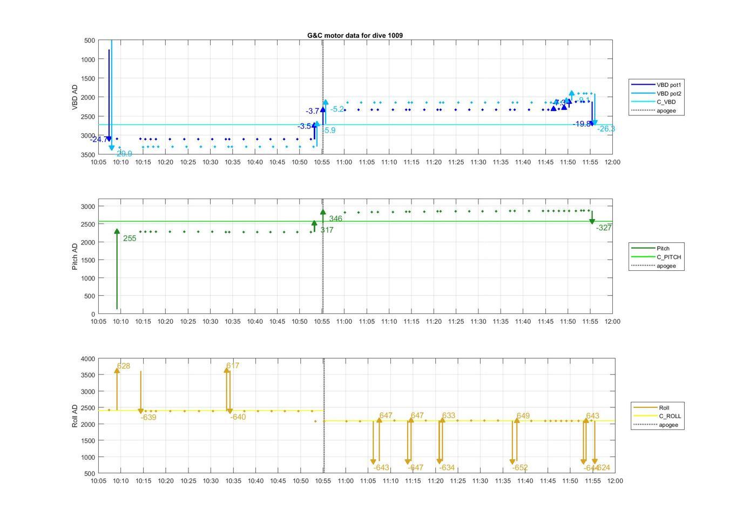Select 'VBD pot1' legend entry
This screenshot has width=756, height=532.
[x=657, y=85]
